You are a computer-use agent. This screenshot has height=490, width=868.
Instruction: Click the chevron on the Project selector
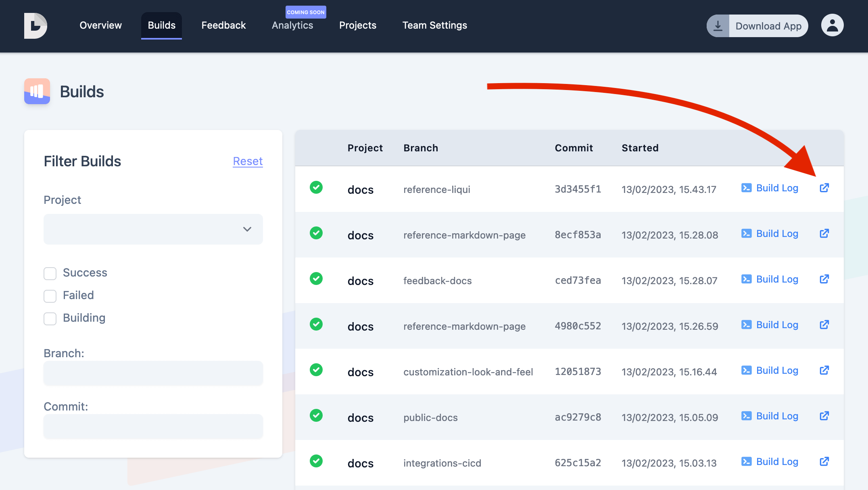[247, 229]
